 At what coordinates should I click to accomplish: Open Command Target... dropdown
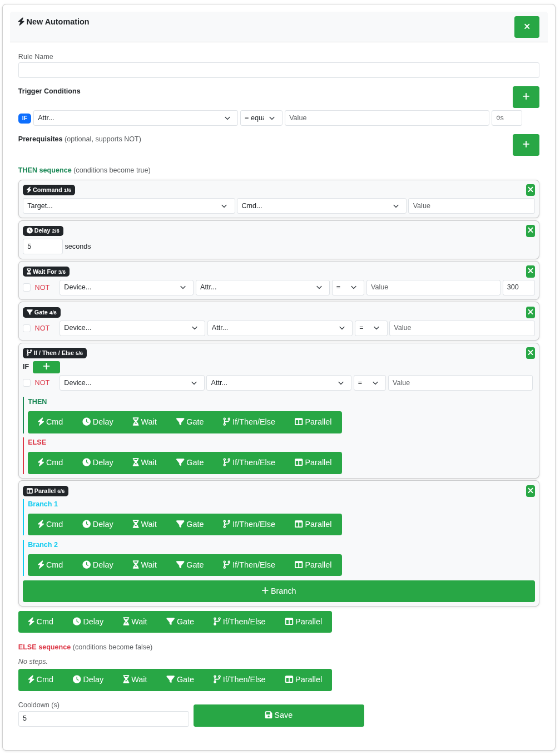pyautogui.click(x=129, y=206)
